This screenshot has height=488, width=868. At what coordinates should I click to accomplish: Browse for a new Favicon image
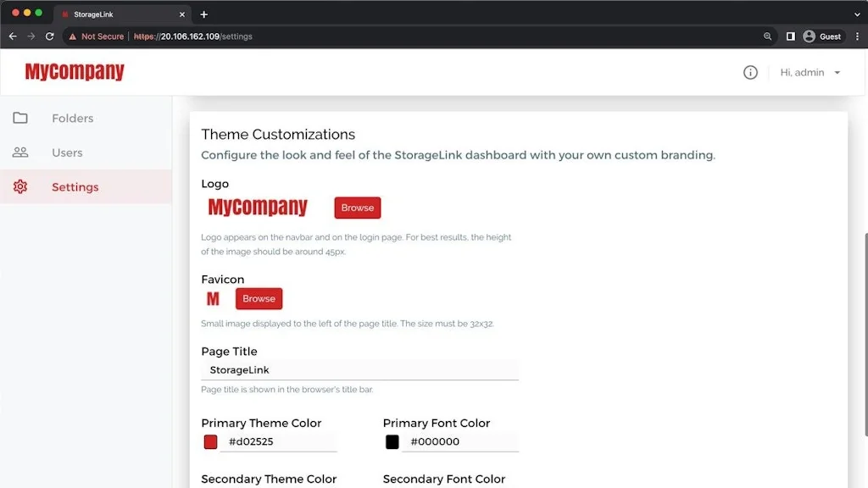(259, 298)
